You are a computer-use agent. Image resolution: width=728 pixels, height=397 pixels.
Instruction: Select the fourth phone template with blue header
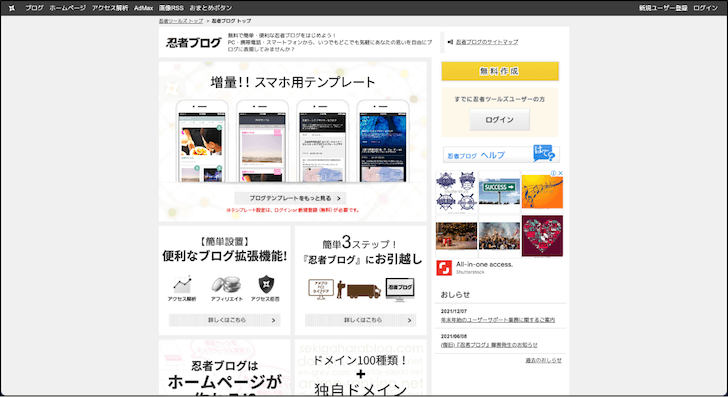tap(383, 141)
